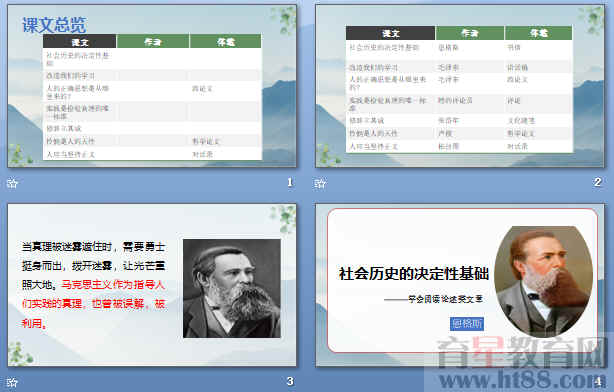Click the blue 恩格斯 label
This screenshot has height=392, width=614.
coord(467,323)
